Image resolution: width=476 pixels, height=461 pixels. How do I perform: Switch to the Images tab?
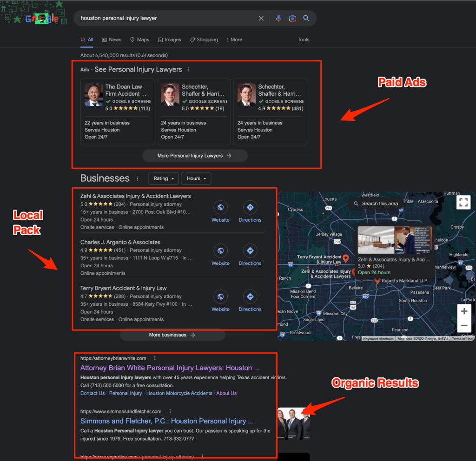[x=170, y=40]
